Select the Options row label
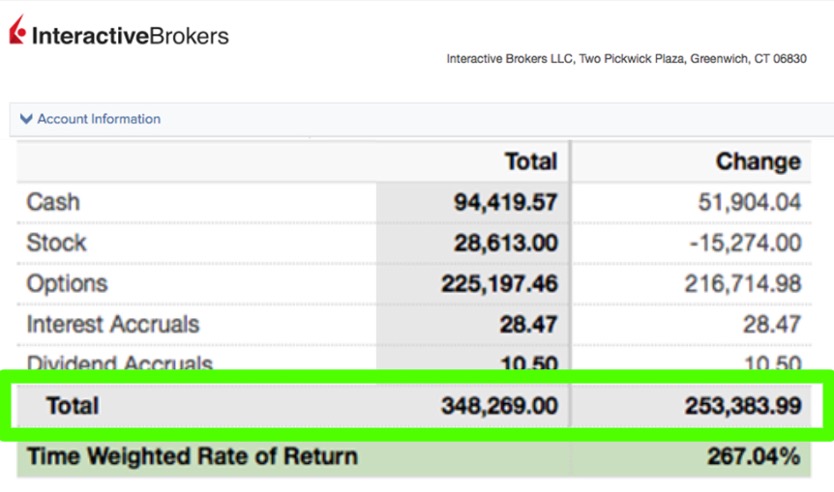The height and width of the screenshot is (492, 834). (x=66, y=284)
